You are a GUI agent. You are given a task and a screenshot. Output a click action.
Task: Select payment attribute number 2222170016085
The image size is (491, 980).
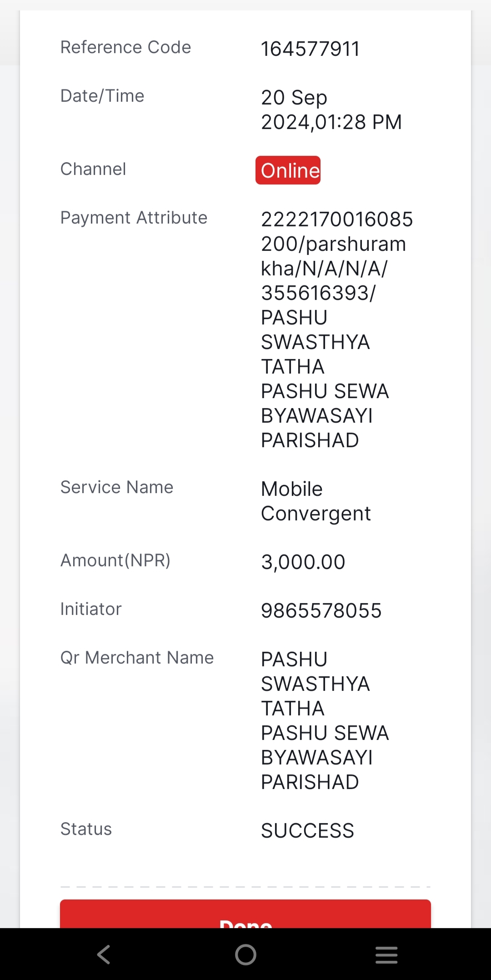[337, 219]
